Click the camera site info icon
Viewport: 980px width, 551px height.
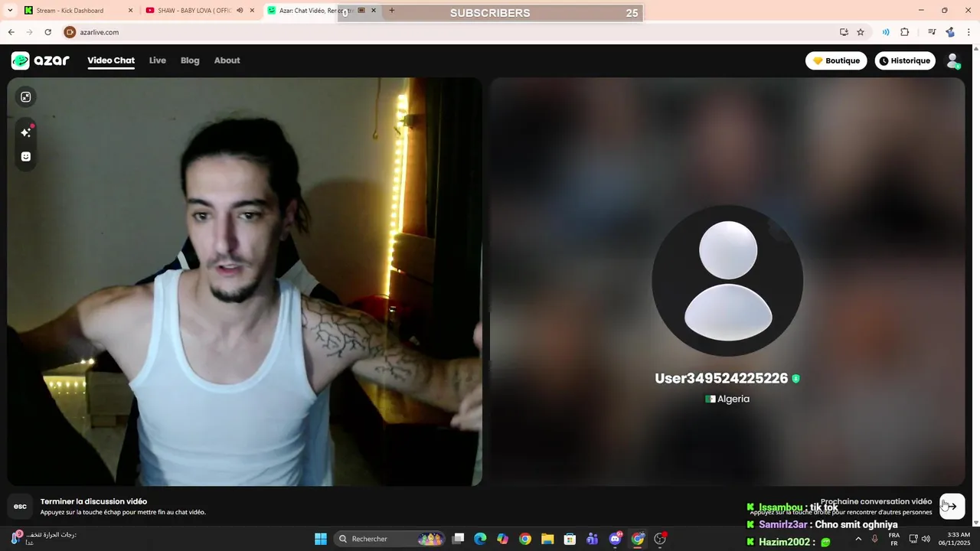click(70, 32)
